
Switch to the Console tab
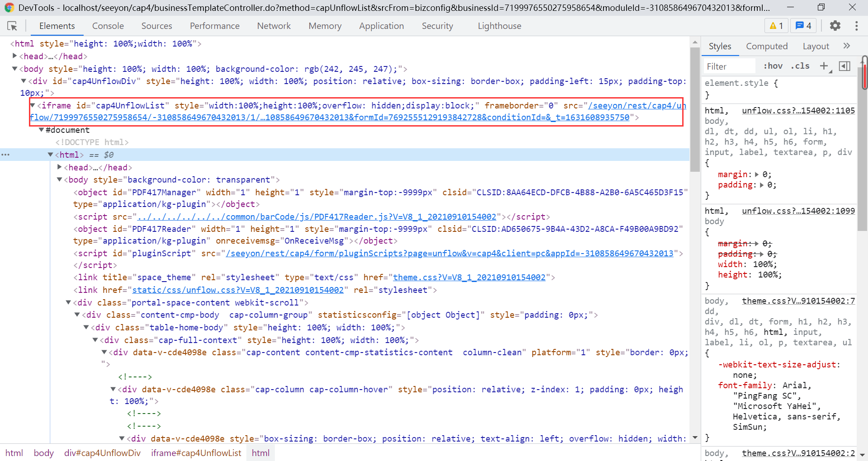(x=108, y=26)
